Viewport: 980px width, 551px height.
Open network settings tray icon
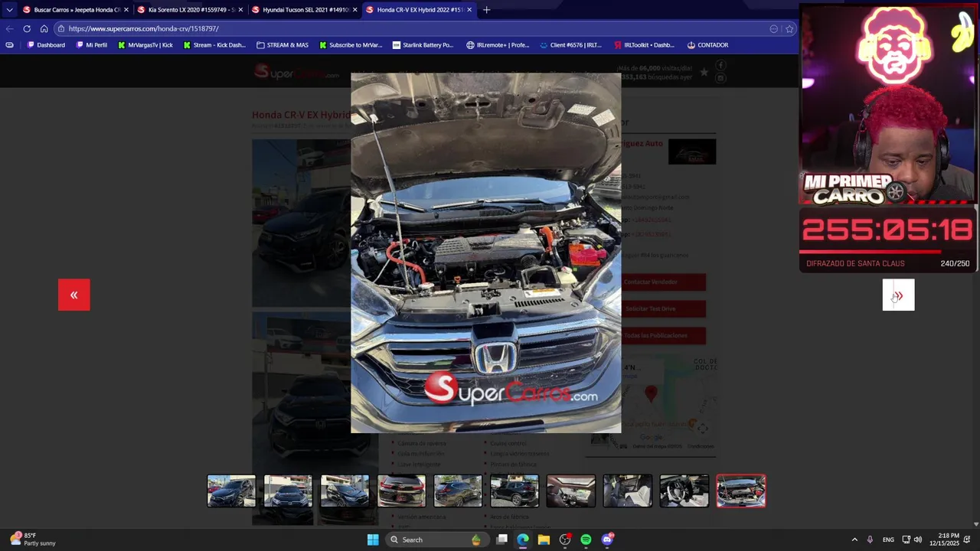click(x=906, y=540)
